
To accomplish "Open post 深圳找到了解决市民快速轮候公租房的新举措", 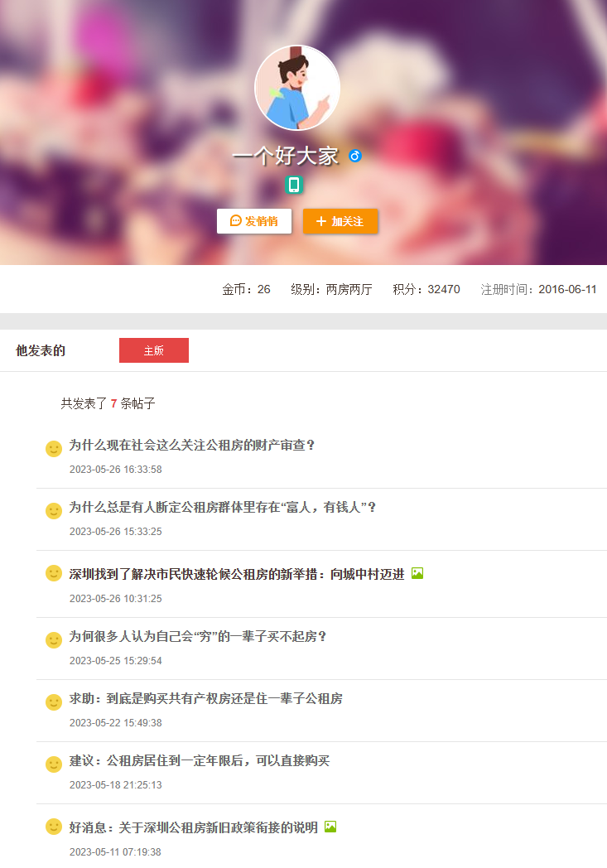I will coord(237,574).
